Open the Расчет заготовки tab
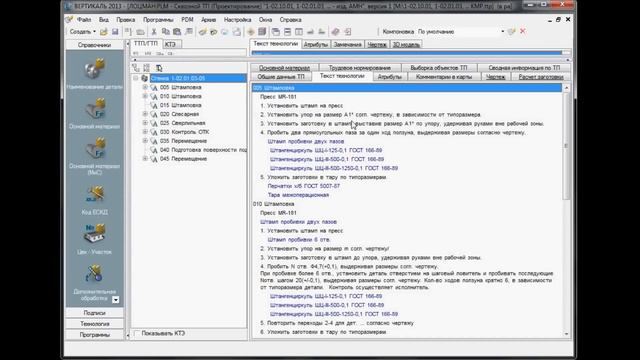 pos(541,77)
